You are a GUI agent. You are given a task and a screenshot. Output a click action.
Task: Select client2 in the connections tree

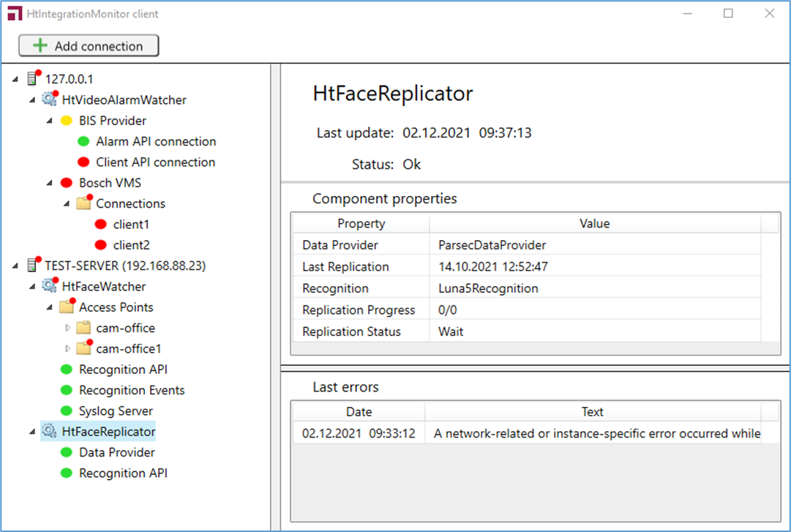[x=131, y=245]
